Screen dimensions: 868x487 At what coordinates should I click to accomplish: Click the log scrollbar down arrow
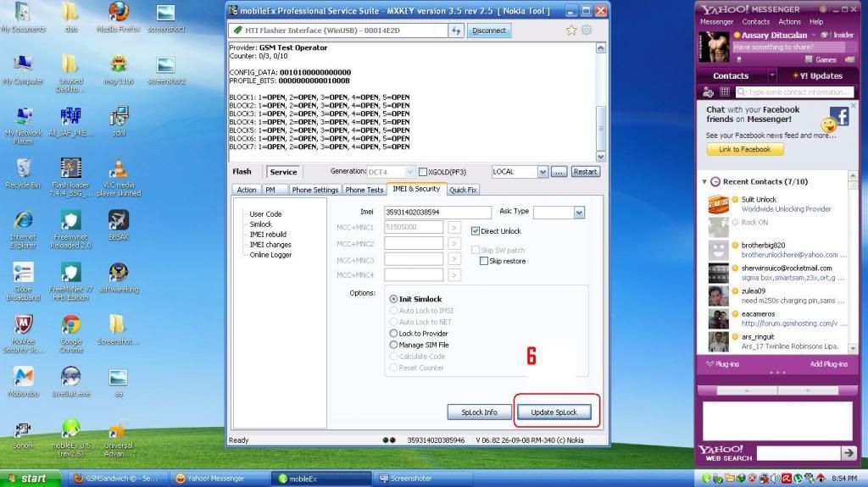[x=601, y=157]
